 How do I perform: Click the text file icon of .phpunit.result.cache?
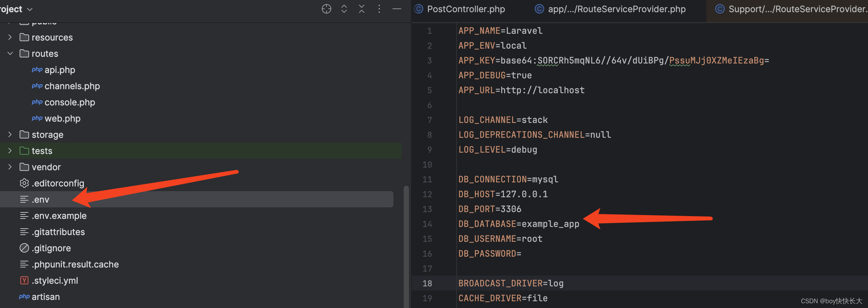(24, 264)
